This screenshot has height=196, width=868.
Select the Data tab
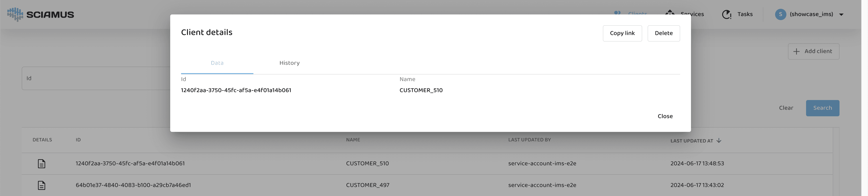coord(217,63)
